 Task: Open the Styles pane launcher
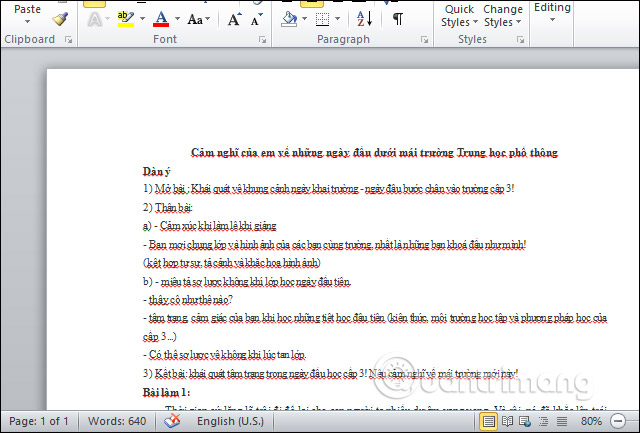(x=520, y=40)
